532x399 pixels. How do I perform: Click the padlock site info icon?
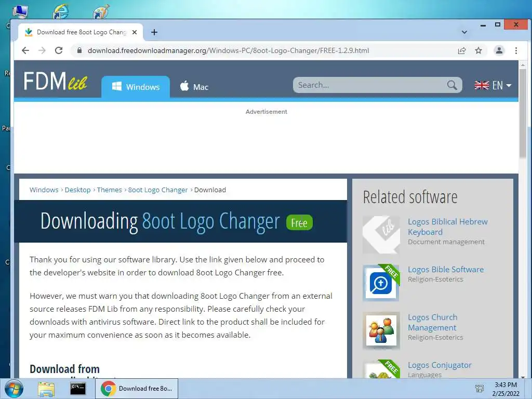(x=79, y=50)
